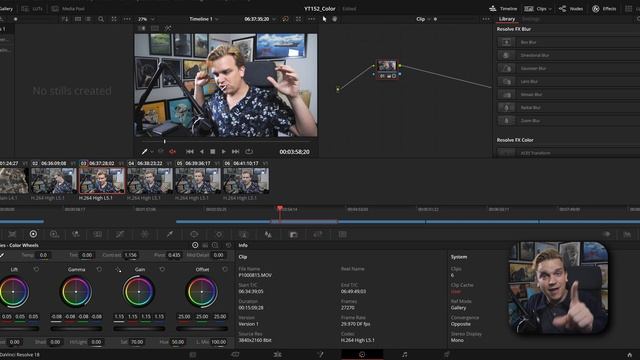
Task: Select the Zoom Blur effect
Action: tap(568, 120)
